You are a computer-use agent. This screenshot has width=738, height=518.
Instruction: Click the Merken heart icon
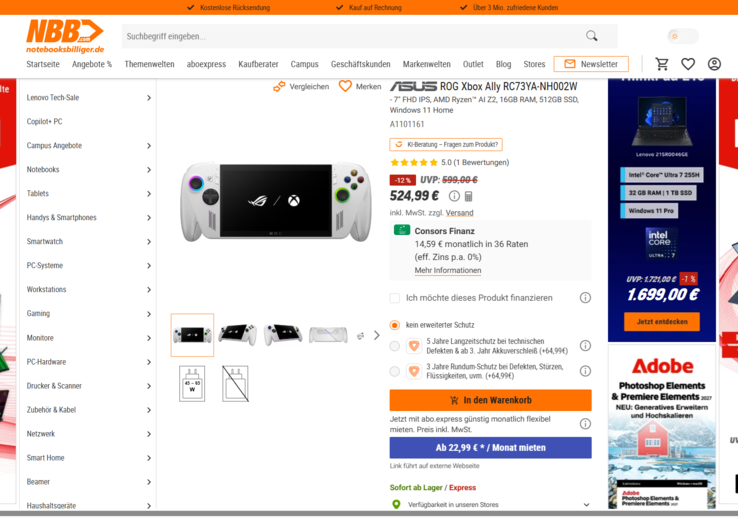tap(345, 86)
